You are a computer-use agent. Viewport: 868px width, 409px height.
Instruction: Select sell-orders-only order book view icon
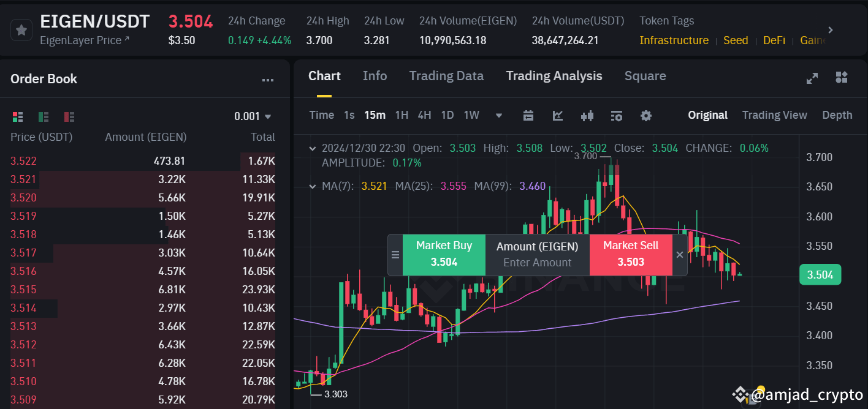69,116
